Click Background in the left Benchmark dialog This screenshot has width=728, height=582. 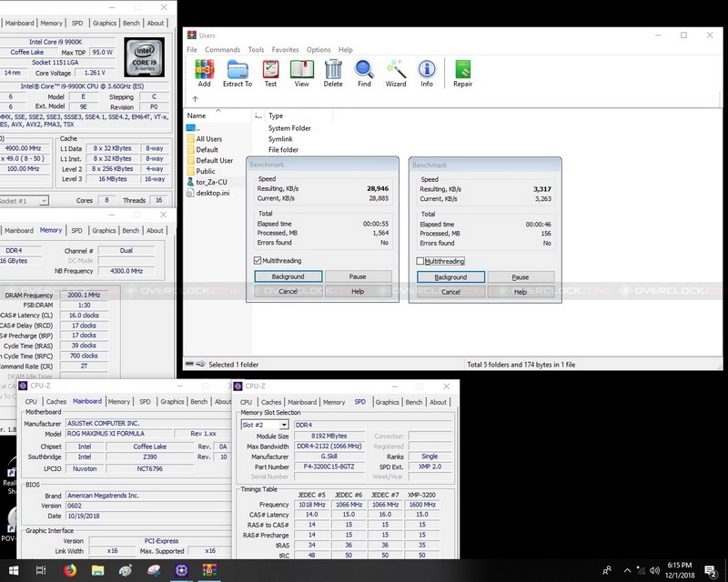pyautogui.click(x=288, y=276)
